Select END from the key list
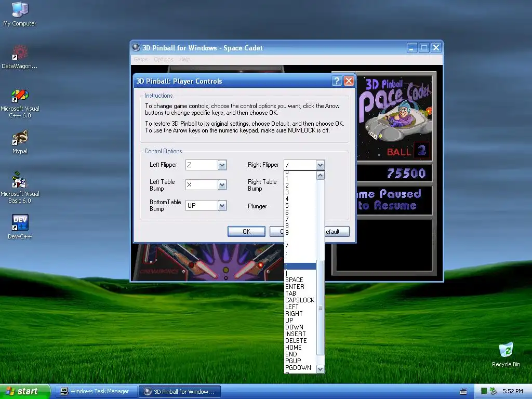The height and width of the screenshot is (399, 532). tap(300, 354)
